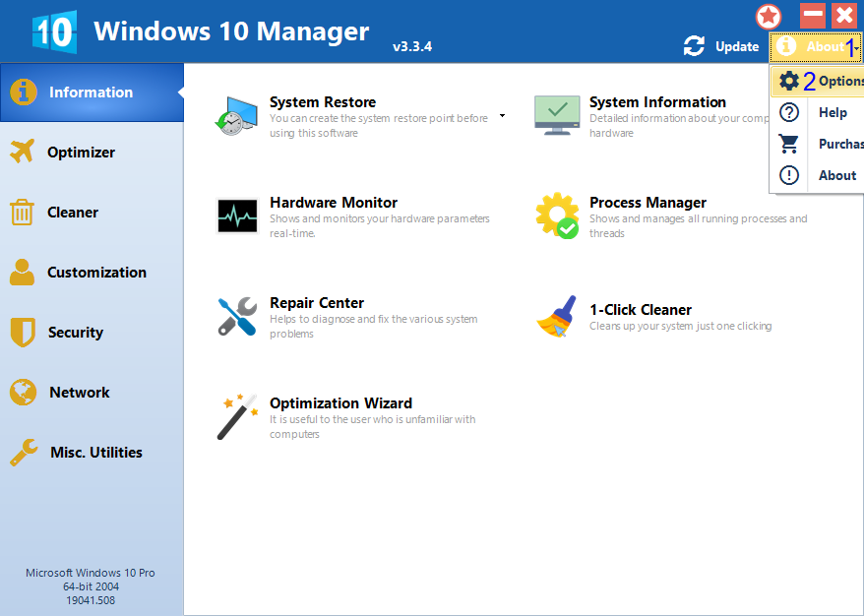
Task: Choose Purchase from the dropdown menu
Action: (x=818, y=144)
